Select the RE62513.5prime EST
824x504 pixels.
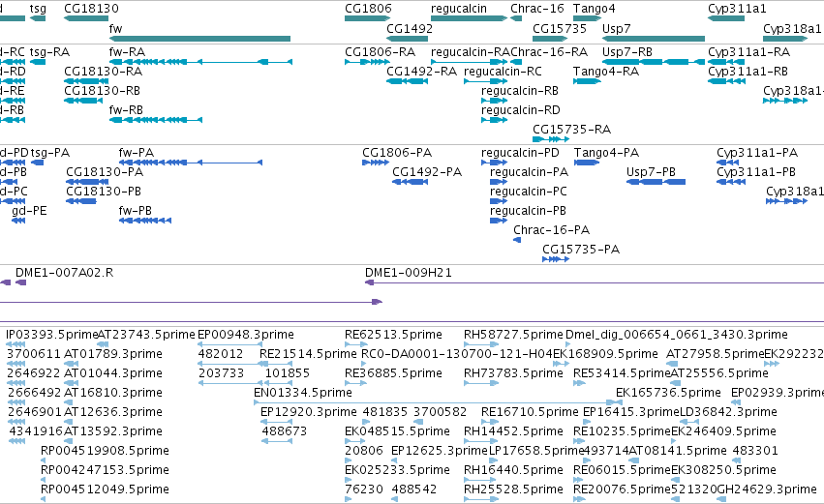pos(356,344)
